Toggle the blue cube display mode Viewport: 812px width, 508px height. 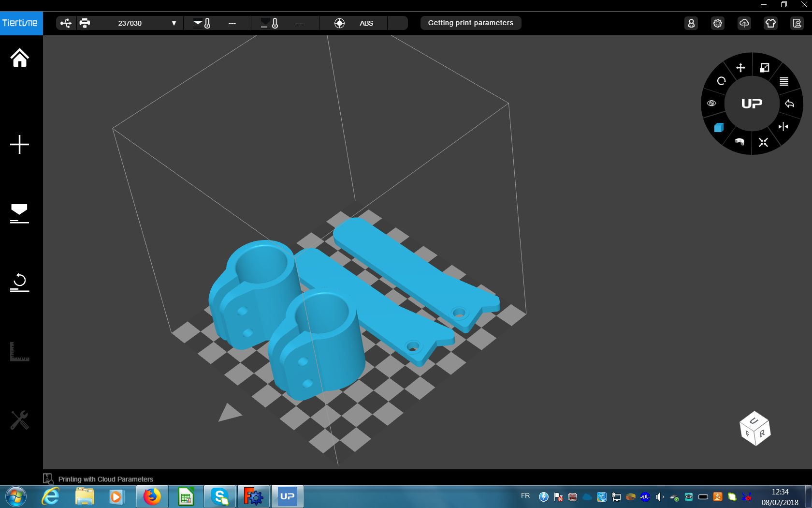719,127
